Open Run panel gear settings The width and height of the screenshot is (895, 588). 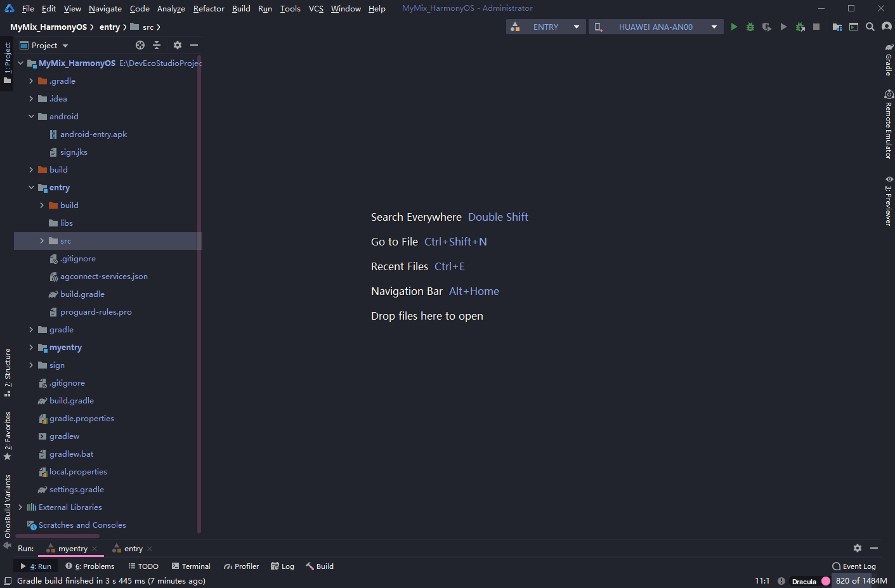[x=858, y=548]
